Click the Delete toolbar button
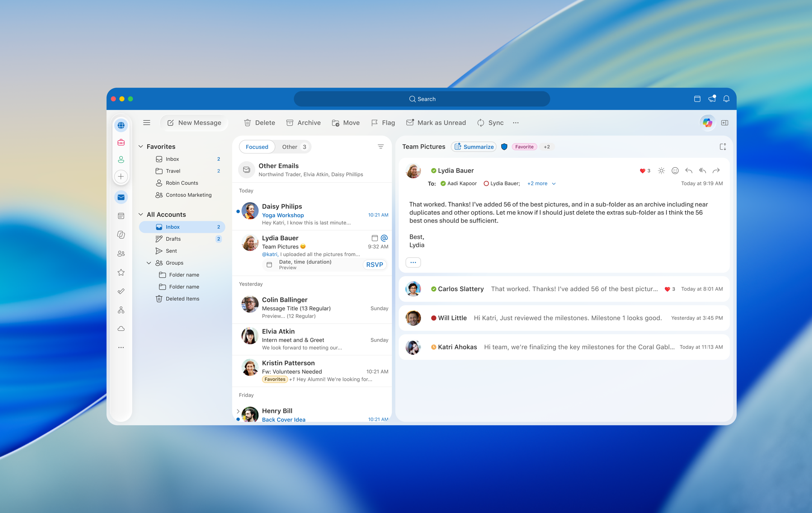The image size is (812, 513). pyautogui.click(x=259, y=123)
